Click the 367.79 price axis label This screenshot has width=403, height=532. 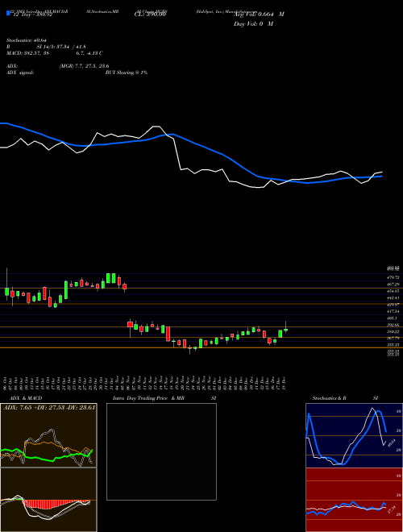click(393, 339)
